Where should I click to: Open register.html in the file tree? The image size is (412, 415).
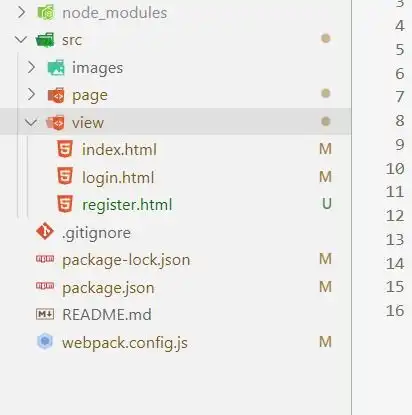(x=127, y=205)
